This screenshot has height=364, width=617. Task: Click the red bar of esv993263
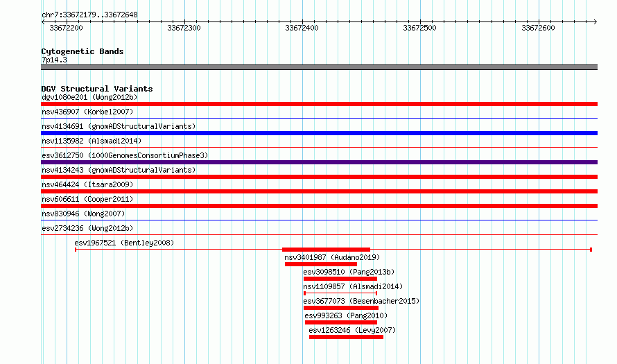pos(341,322)
